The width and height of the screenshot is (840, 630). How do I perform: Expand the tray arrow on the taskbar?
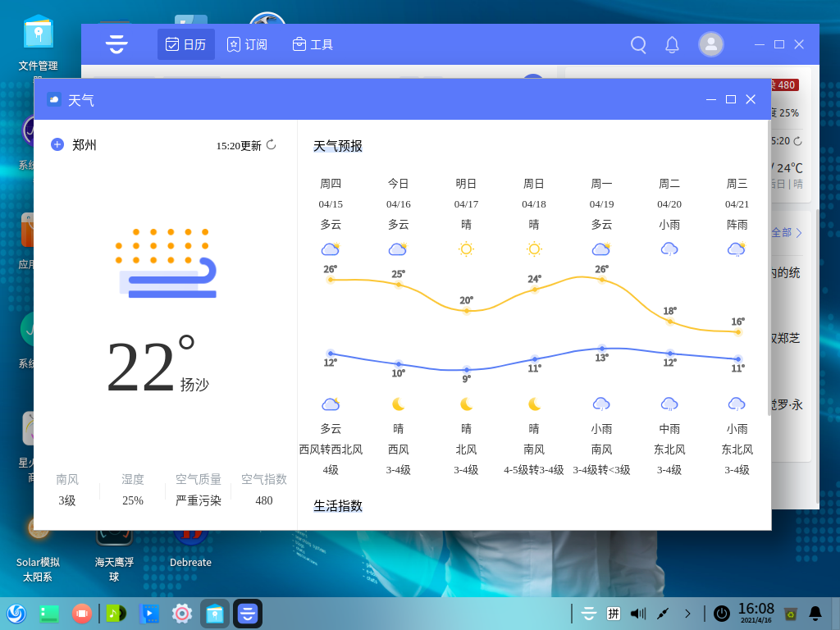pyautogui.click(x=687, y=614)
